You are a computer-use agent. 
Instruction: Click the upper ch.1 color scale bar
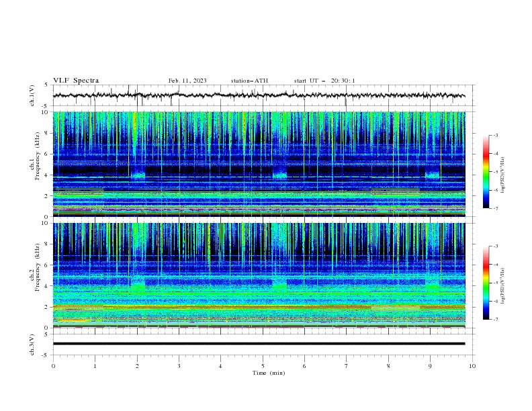(486, 172)
